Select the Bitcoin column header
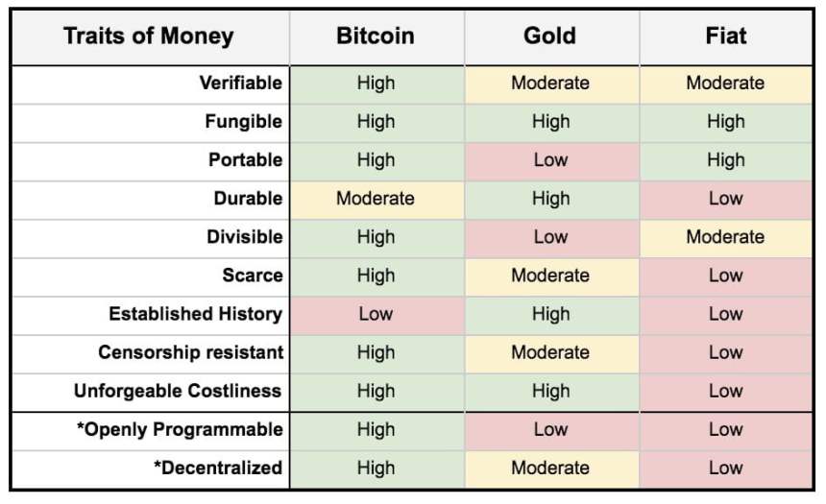Viewport: 826px width, 504px height. pyautogui.click(x=376, y=37)
